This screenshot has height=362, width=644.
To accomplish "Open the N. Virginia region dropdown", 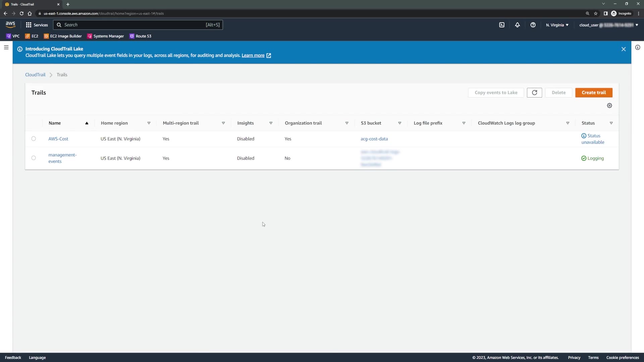I will point(557,25).
